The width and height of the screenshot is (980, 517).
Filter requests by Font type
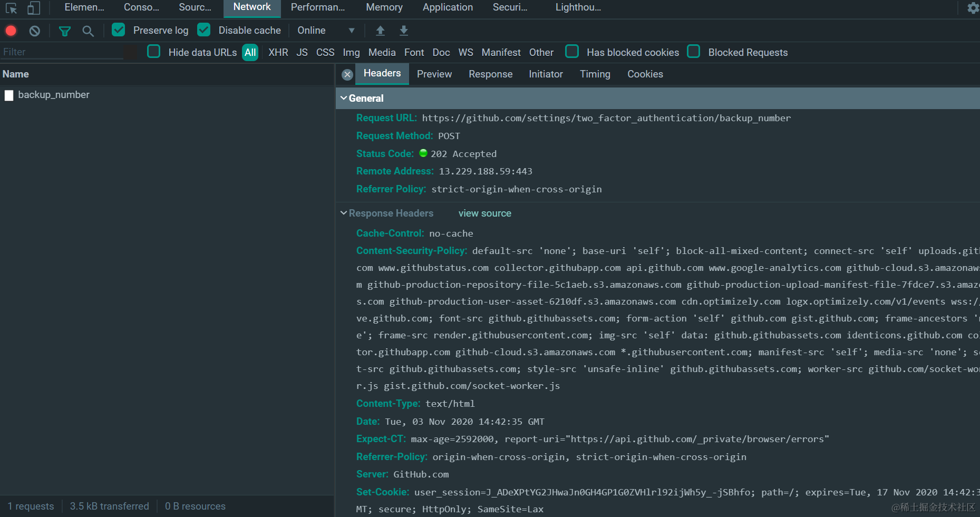[414, 53]
